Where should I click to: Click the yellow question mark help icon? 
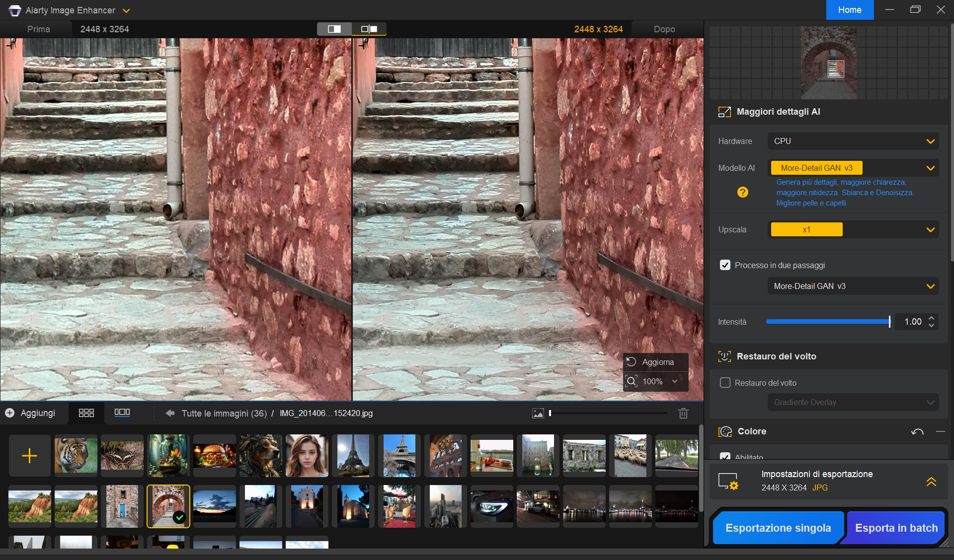coord(742,192)
